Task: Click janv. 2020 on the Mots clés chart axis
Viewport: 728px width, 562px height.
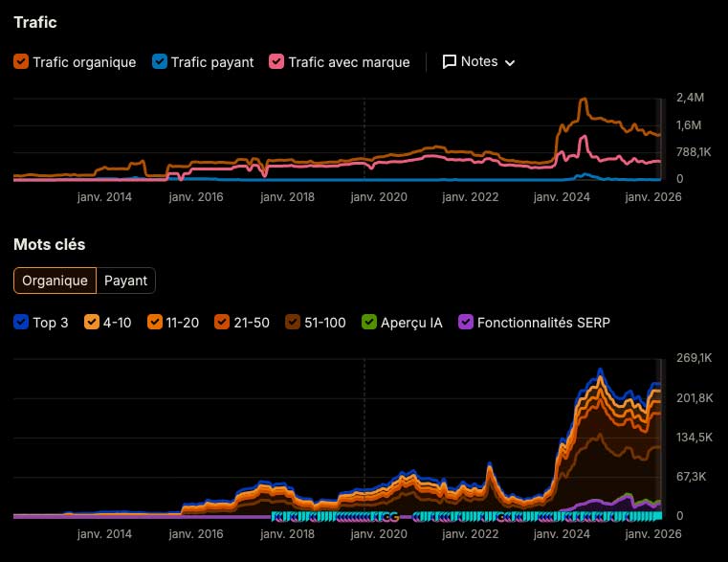Action: click(x=379, y=534)
